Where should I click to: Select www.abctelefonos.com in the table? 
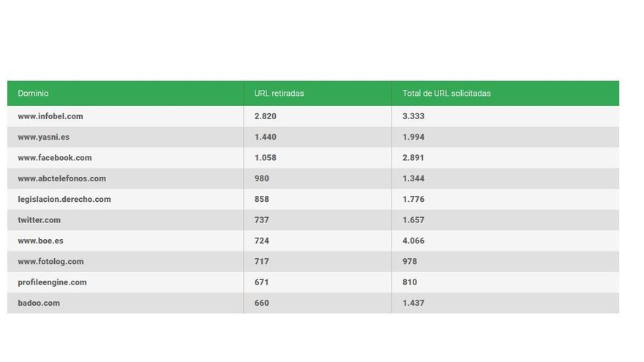click(x=62, y=178)
